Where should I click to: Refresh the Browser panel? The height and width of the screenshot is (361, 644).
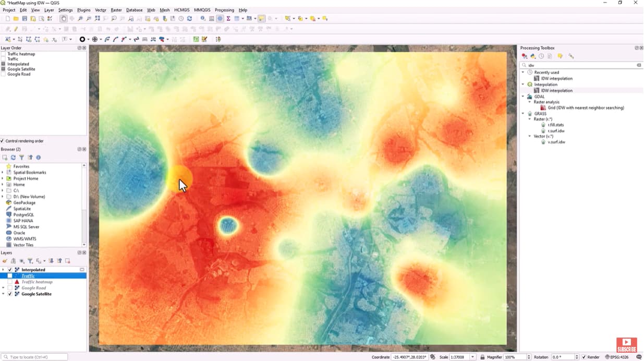click(13, 158)
